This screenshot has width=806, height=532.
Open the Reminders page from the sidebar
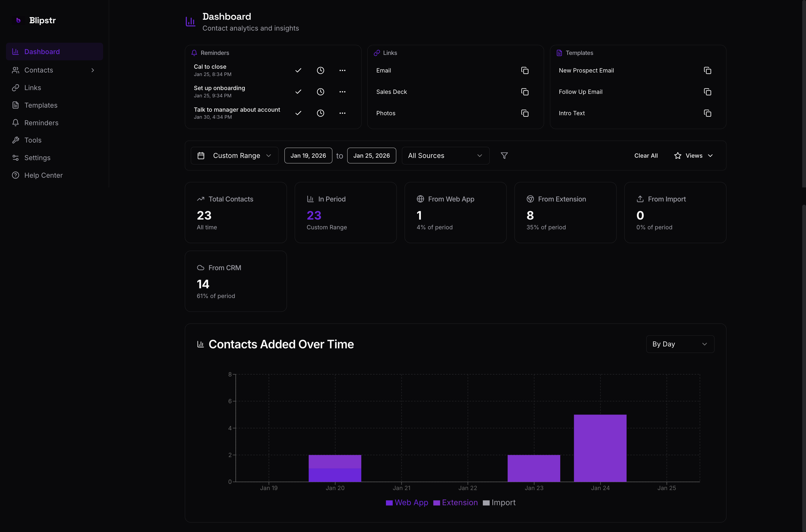tap(41, 123)
